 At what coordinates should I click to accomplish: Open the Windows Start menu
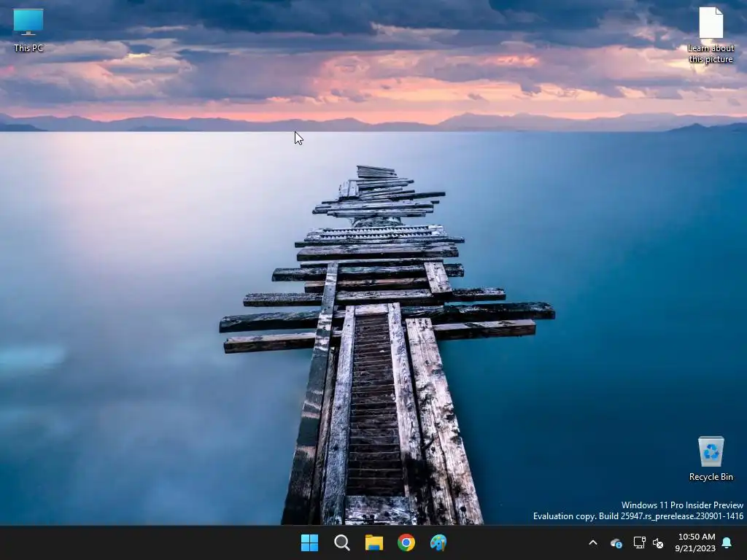point(309,542)
